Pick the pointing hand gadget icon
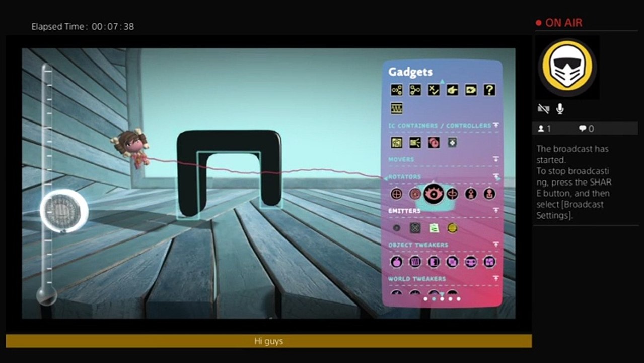The height and width of the screenshot is (363, 644). (452, 90)
